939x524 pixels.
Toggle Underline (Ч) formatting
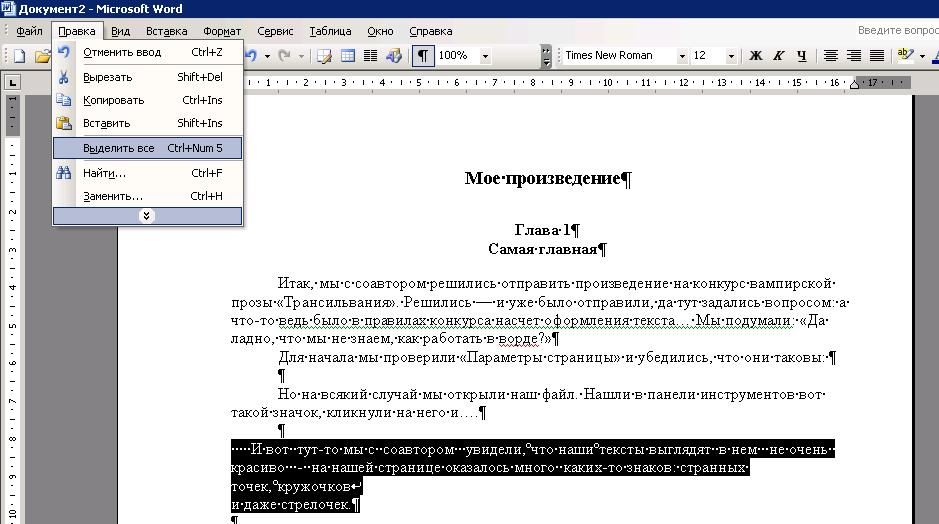click(801, 56)
